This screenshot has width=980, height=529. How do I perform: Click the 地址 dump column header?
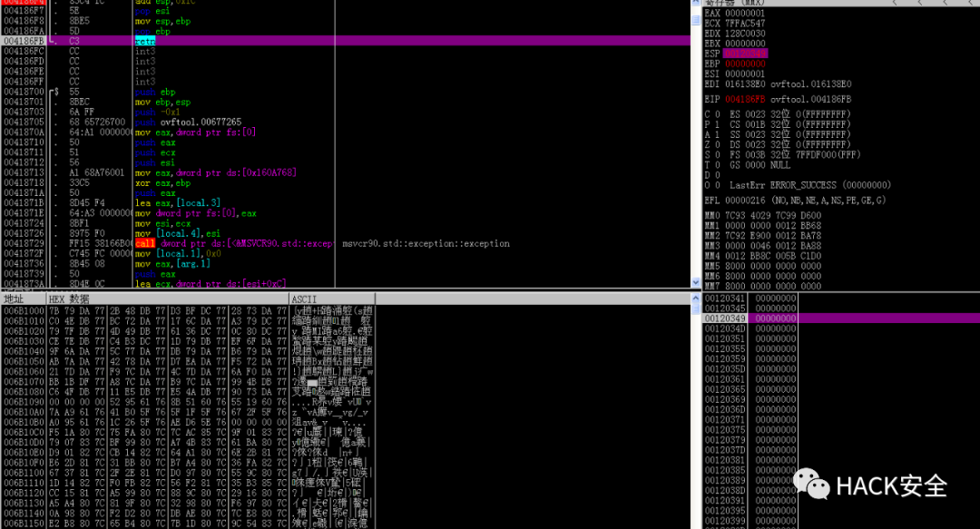coord(23,299)
